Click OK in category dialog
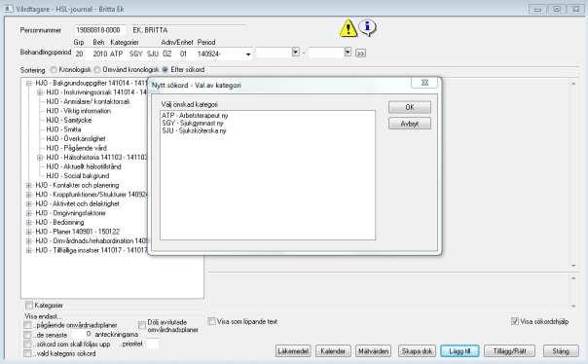This screenshot has height=364, width=588. coord(410,107)
